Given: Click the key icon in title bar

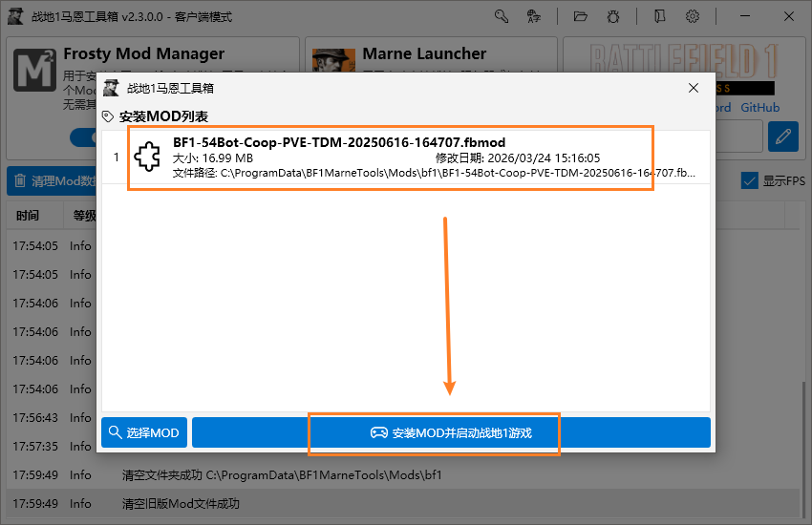Looking at the screenshot, I should click(x=502, y=16).
